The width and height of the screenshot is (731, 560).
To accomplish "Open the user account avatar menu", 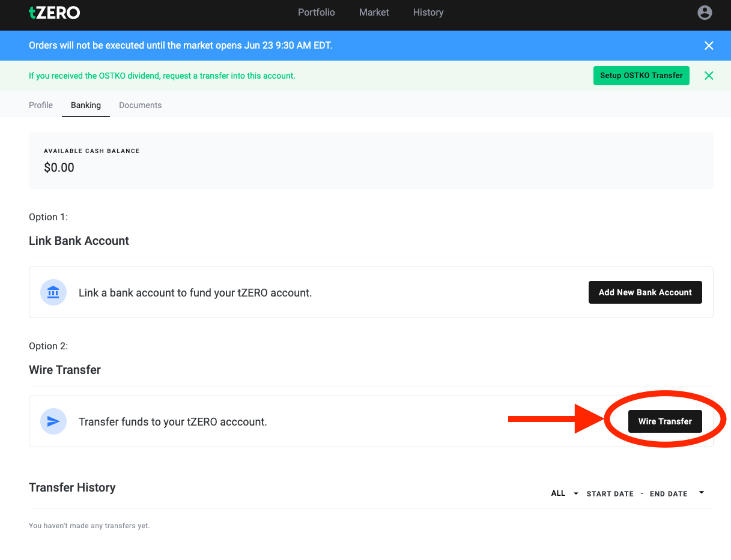I will pos(705,12).
